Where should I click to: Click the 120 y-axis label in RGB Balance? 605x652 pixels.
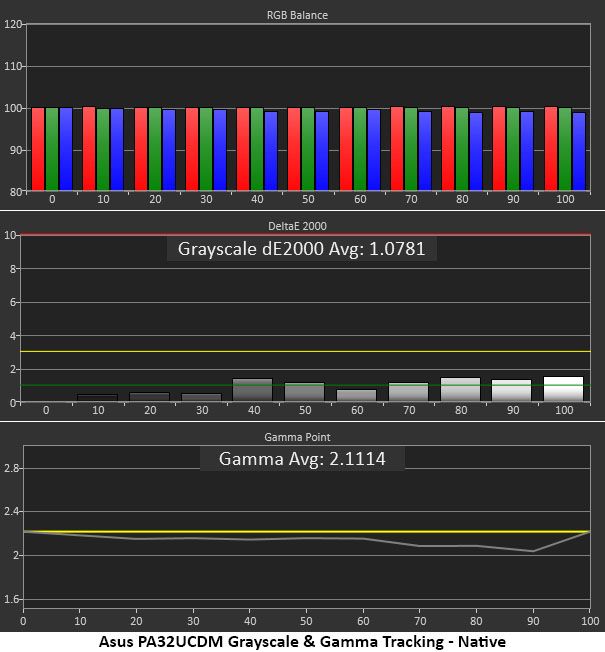[13, 24]
